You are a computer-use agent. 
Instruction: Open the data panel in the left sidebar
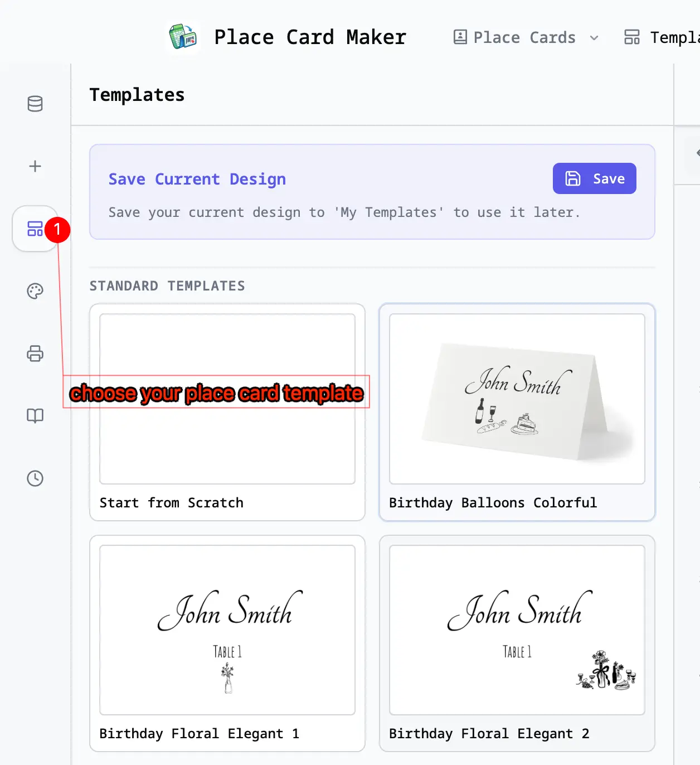[x=35, y=103]
